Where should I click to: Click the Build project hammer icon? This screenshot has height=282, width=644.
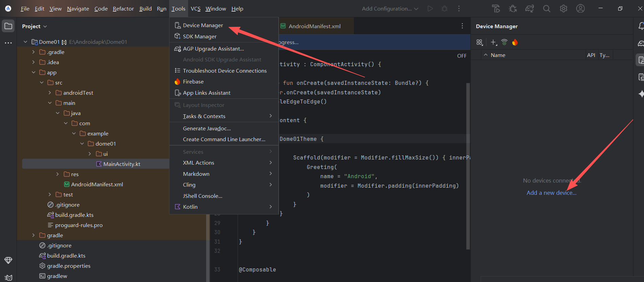(496, 9)
